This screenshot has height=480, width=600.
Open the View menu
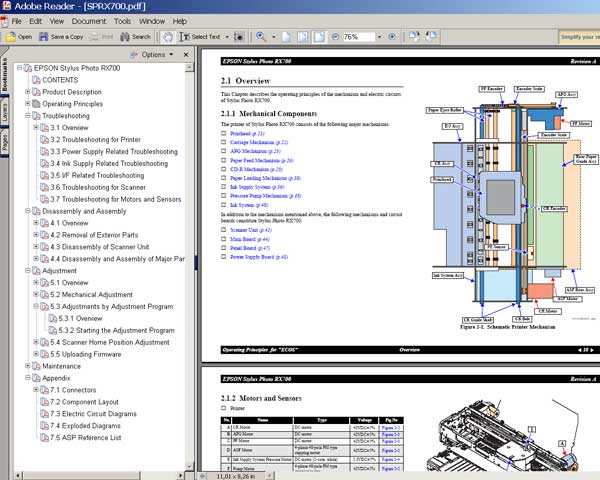[57, 21]
